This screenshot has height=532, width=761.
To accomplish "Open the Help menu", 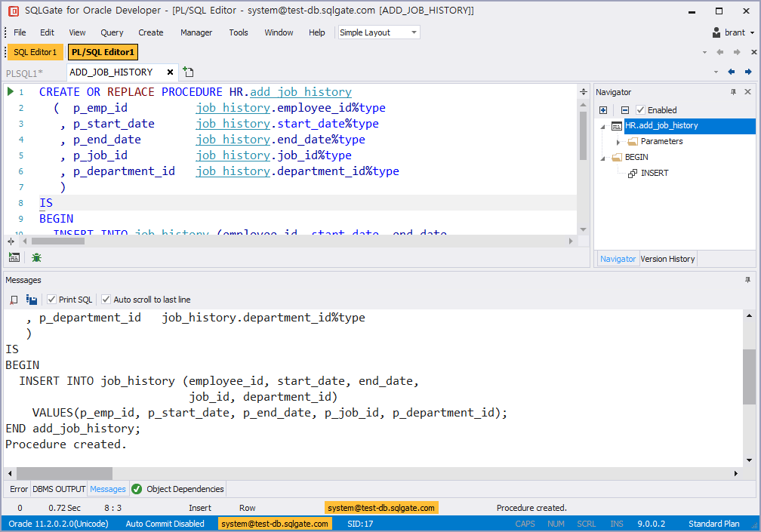I will pos(316,32).
